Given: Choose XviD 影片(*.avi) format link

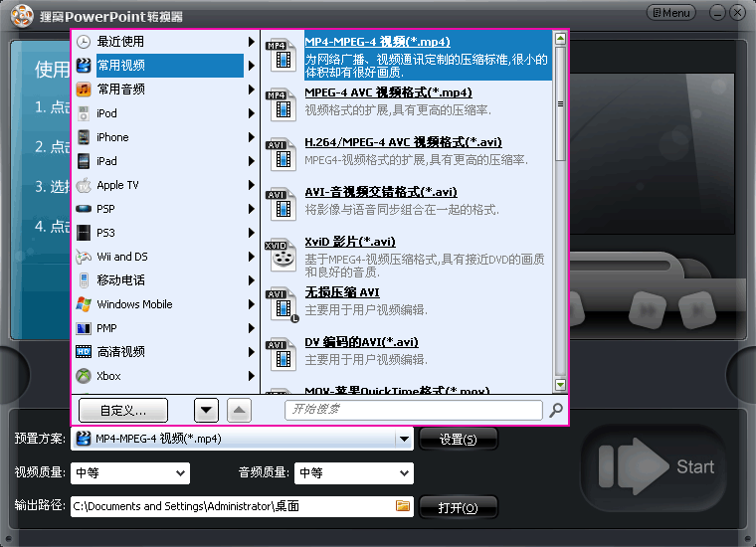Looking at the screenshot, I should click(x=350, y=242).
